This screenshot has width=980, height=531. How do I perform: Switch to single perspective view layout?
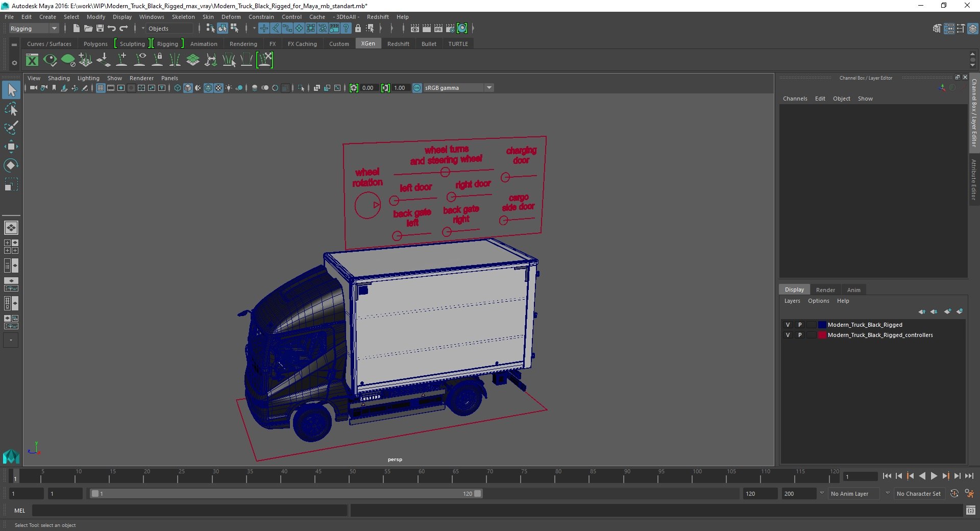11,228
